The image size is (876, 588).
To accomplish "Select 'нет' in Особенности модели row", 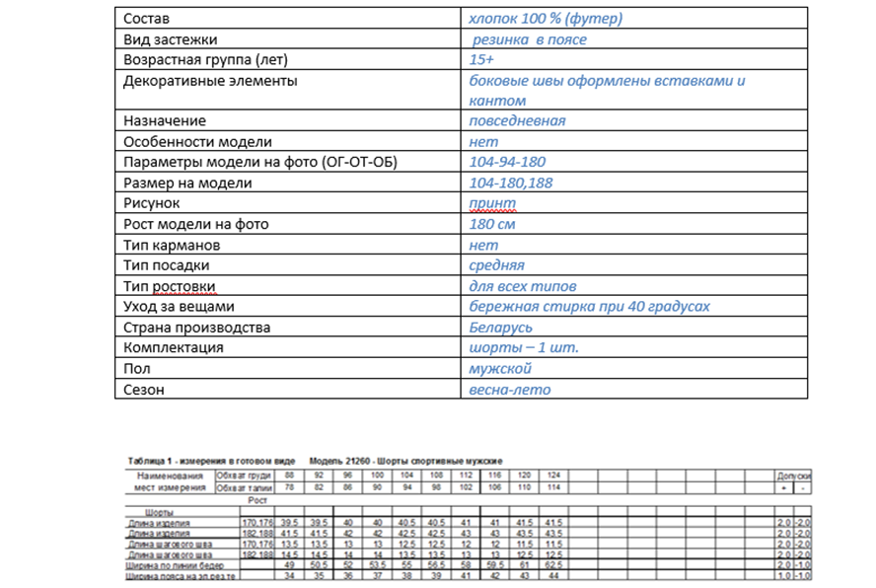I will click(x=483, y=142).
